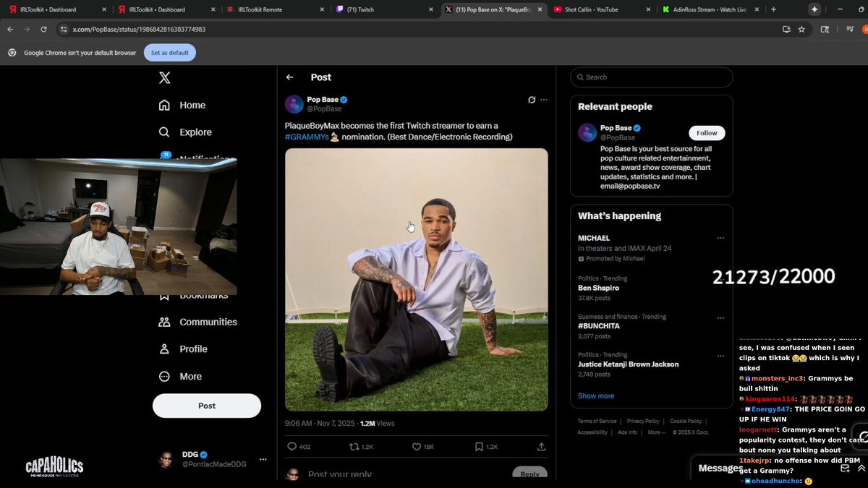Click the 9:06 AM · Nov 7, 2025 timestamp
The height and width of the screenshot is (488, 868).
pyautogui.click(x=318, y=424)
